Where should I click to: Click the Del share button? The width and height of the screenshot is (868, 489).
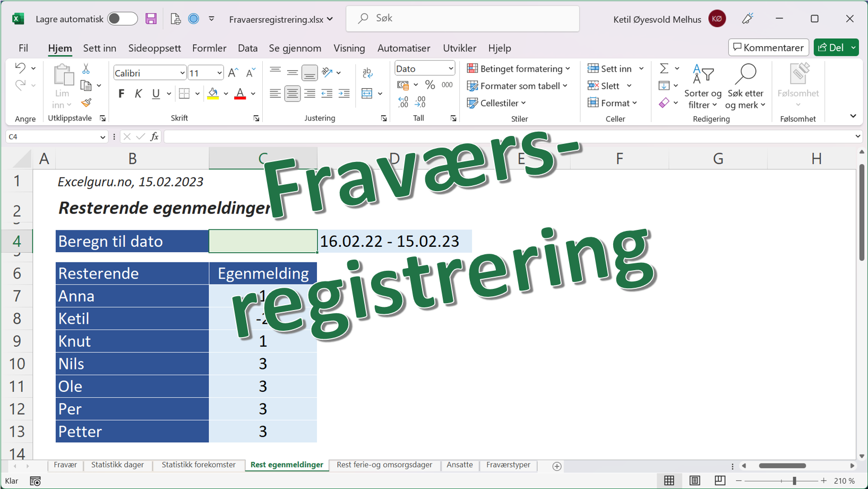(x=831, y=47)
